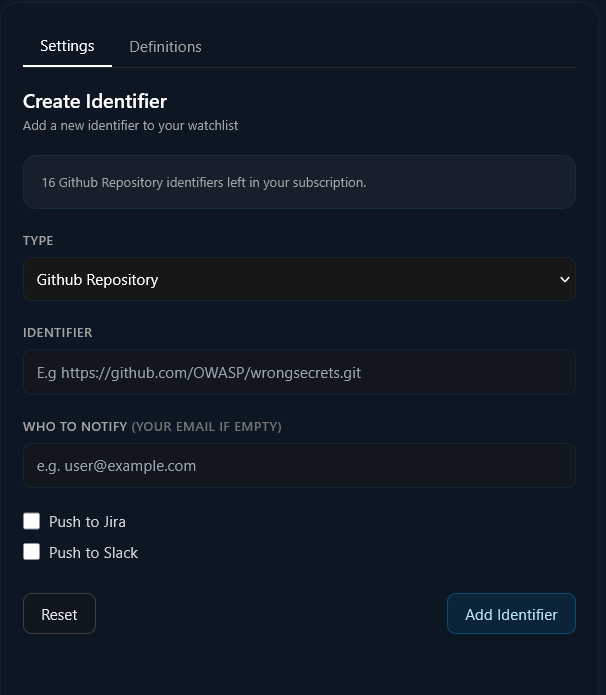Select the Settings tab
The width and height of the screenshot is (606, 695).
67,46
